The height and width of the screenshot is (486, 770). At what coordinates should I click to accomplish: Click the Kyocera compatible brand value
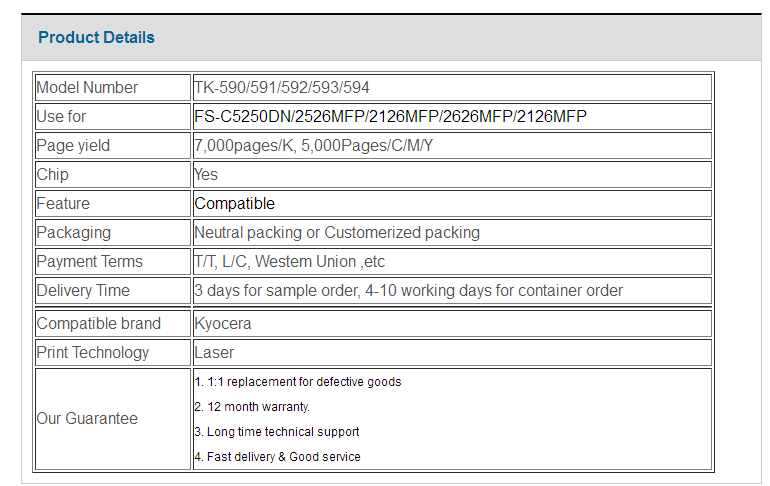[x=222, y=324]
